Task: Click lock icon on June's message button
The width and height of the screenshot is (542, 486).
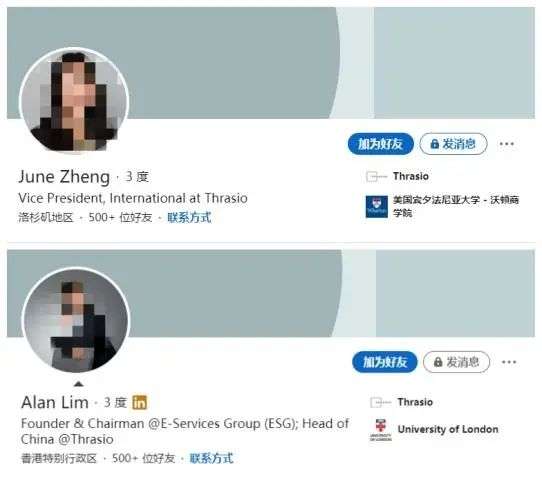Action: point(434,144)
